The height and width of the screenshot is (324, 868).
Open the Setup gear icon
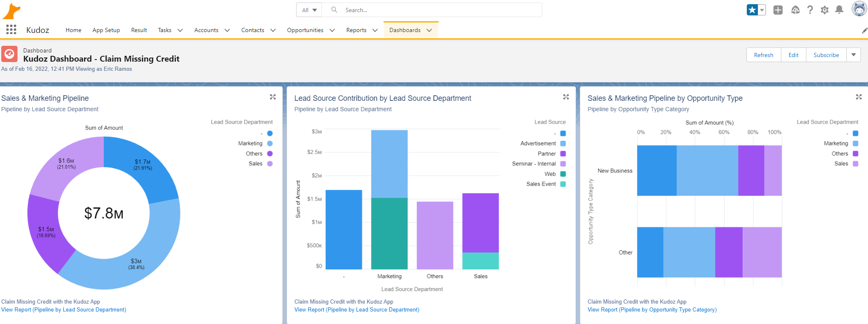824,10
